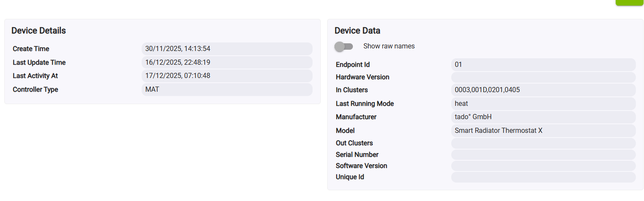The image size is (644, 201).
Task: Click the empty Software Version field
Action: point(543,166)
